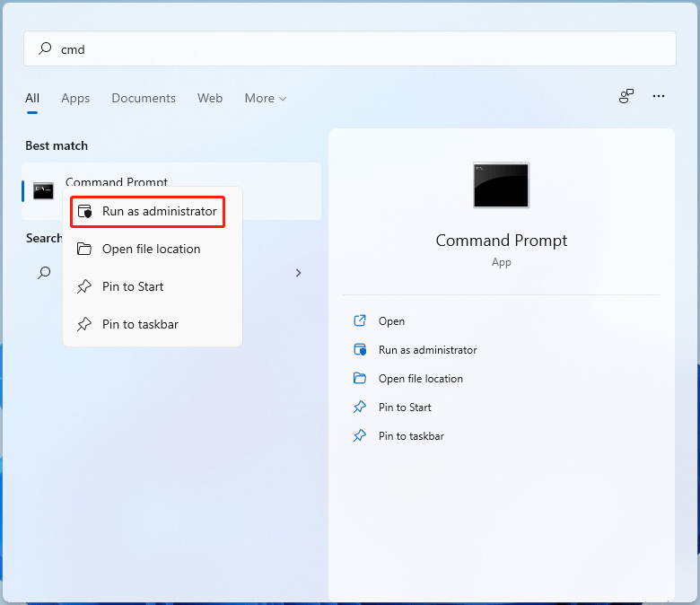Click Pin to taskbar in details pane
This screenshot has height=605, width=700.
click(411, 436)
